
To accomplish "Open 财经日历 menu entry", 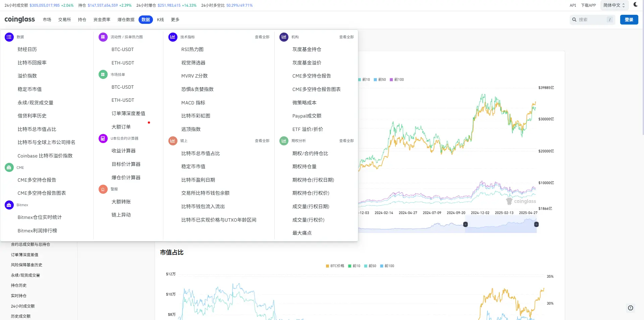I will (27, 49).
